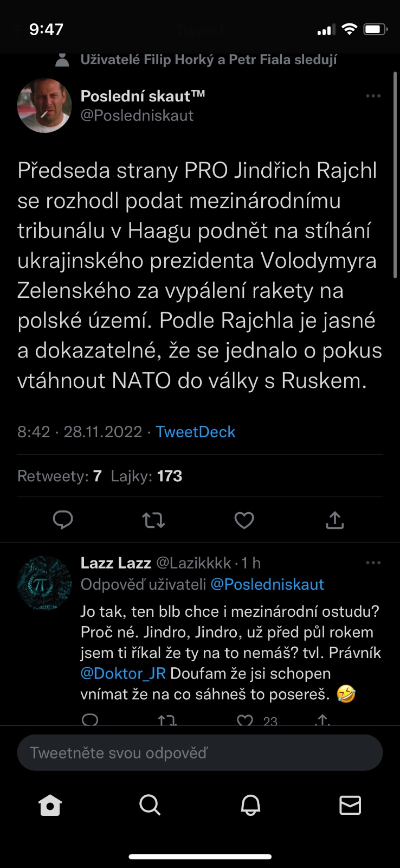Screen dimensions: 400x868
Task: Open the @Doktor_JR mention
Action: coord(123,673)
